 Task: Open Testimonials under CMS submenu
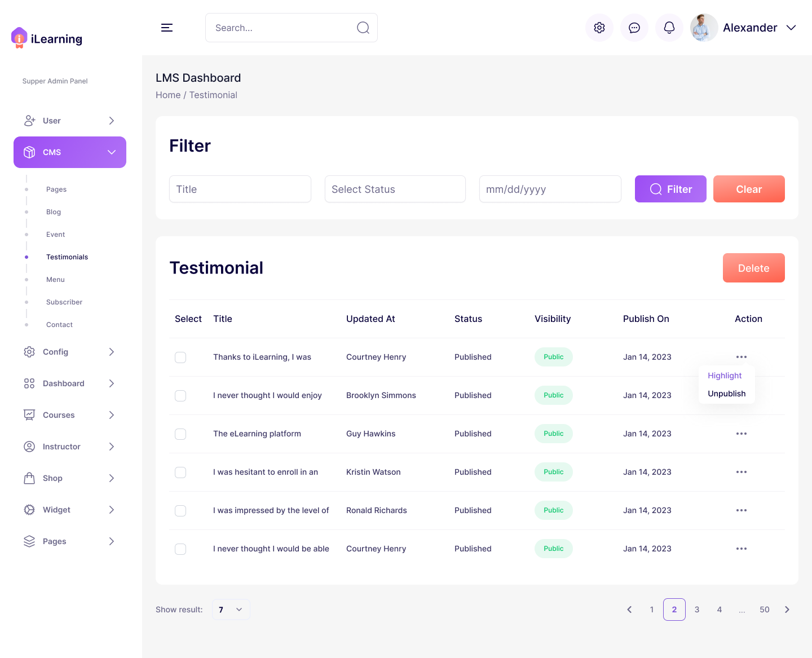[67, 257]
